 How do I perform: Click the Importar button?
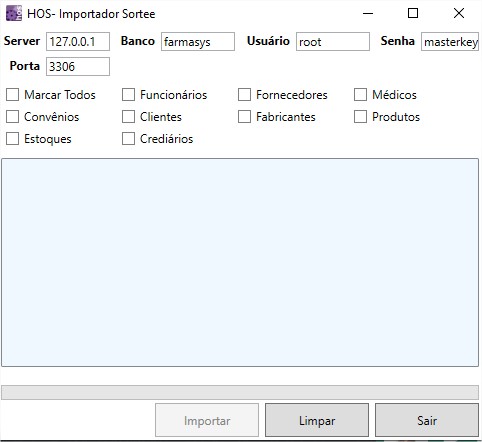point(207,420)
